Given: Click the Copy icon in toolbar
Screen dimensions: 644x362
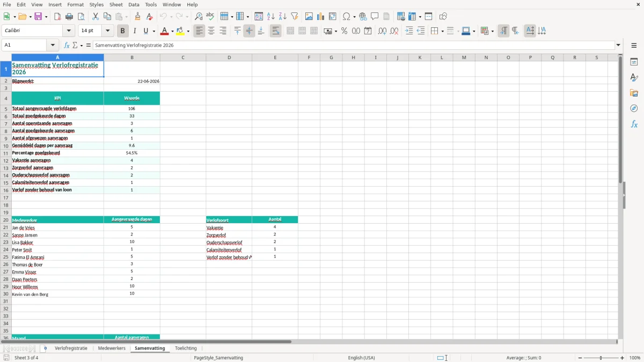Looking at the screenshot, I should [107, 17].
